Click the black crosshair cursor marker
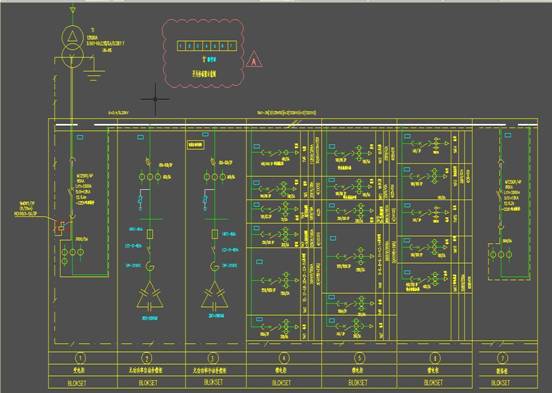The image size is (552, 393). click(x=155, y=99)
